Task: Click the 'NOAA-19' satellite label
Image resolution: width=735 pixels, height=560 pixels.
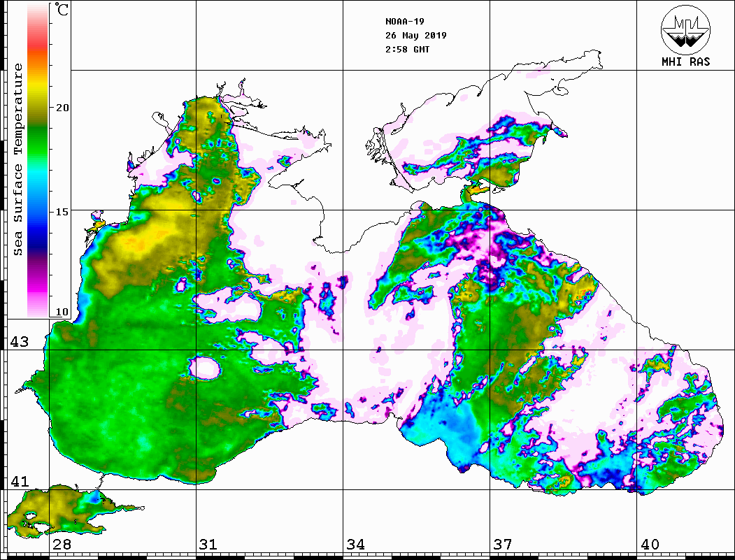Action: click(405, 22)
